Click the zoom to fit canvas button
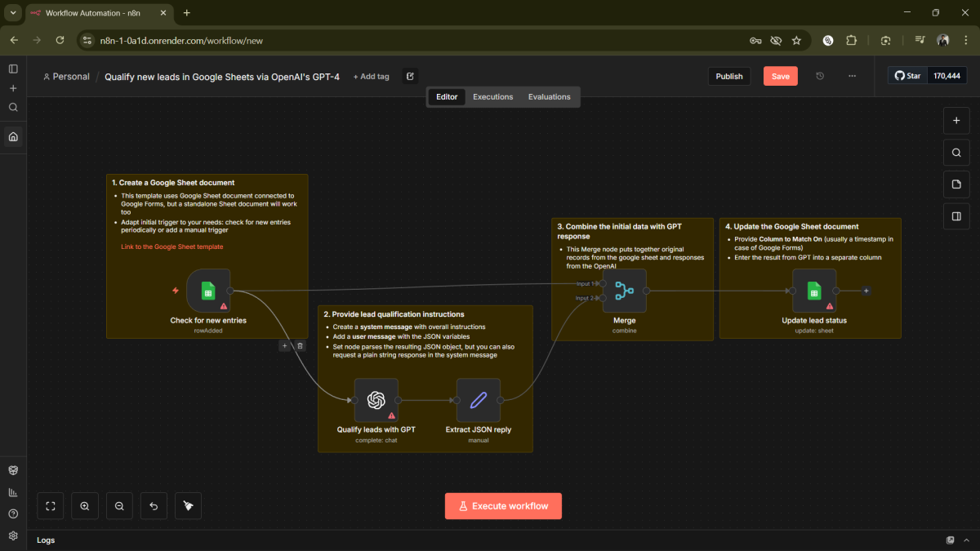The width and height of the screenshot is (980, 551). point(51,506)
